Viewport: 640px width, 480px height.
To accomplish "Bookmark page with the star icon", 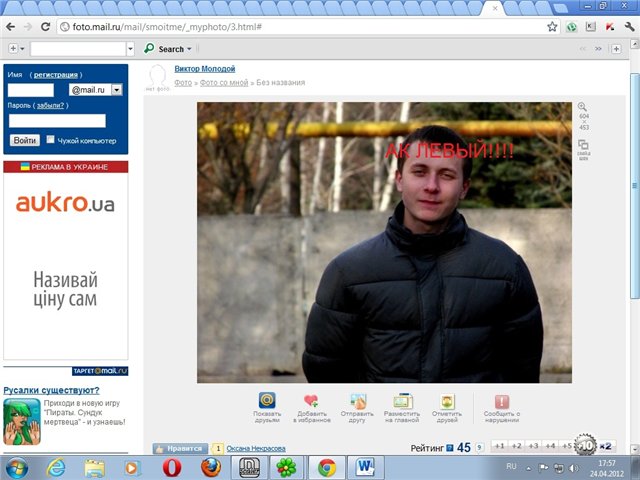I will pyautogui.click(x=552, y=27).
